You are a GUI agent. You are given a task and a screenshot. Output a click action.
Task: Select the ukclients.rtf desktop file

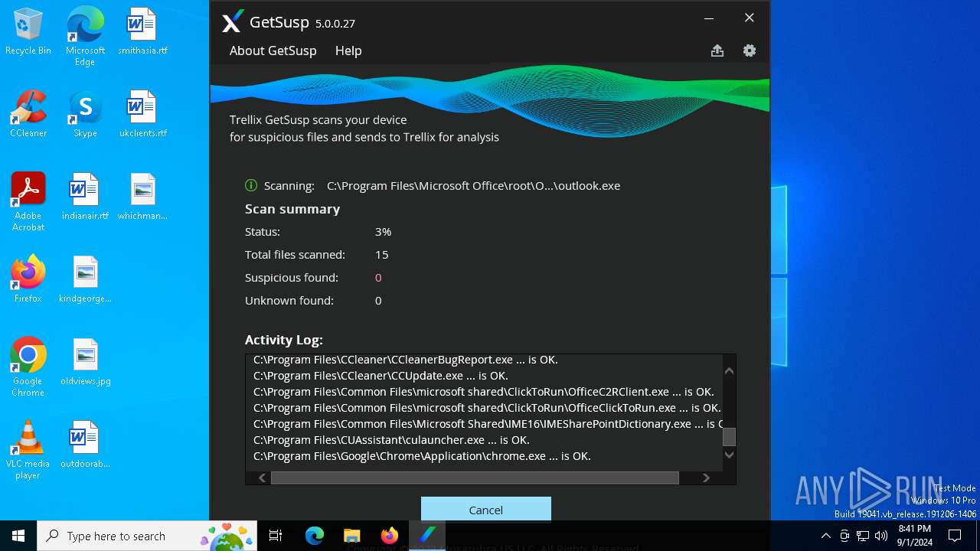tap(142, 113)
